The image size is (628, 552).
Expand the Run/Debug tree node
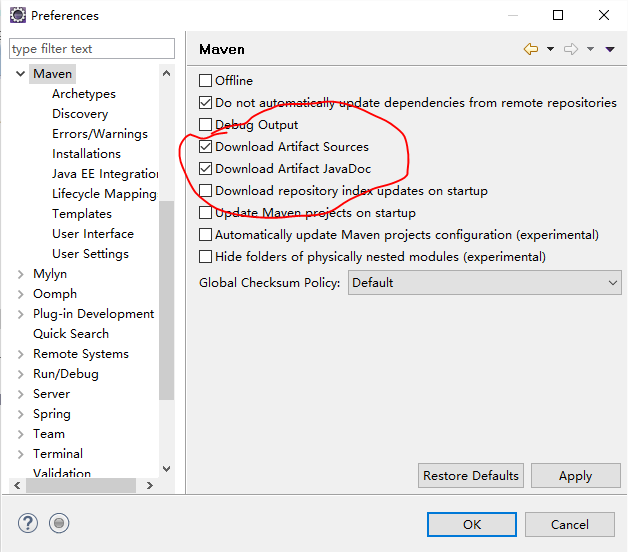20,374
